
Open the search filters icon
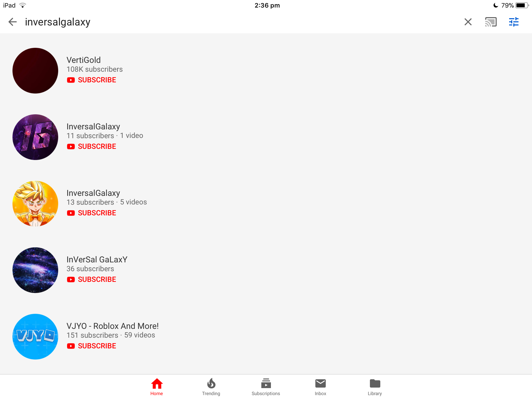[514, 22]
